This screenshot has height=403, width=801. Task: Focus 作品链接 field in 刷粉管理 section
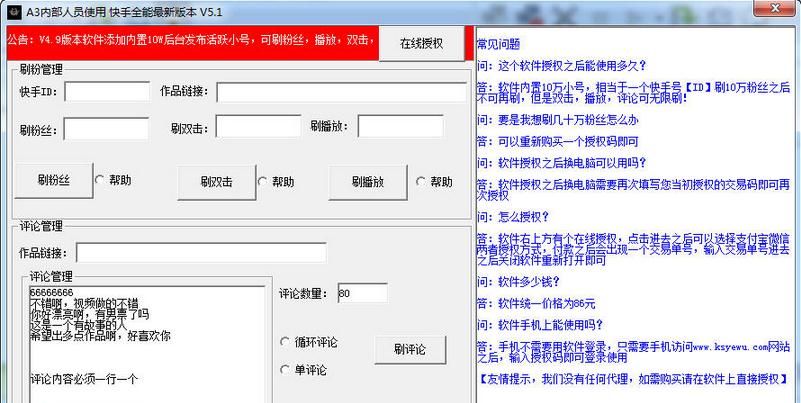341,92
